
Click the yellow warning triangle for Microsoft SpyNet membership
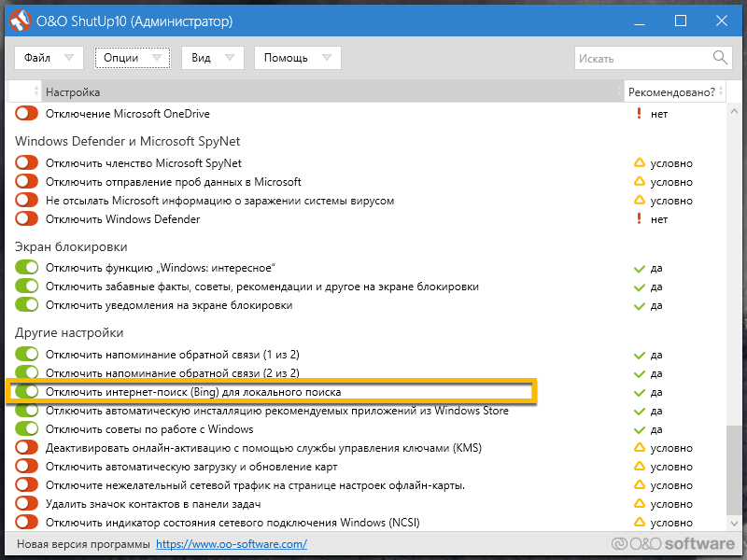coord(640,163)
